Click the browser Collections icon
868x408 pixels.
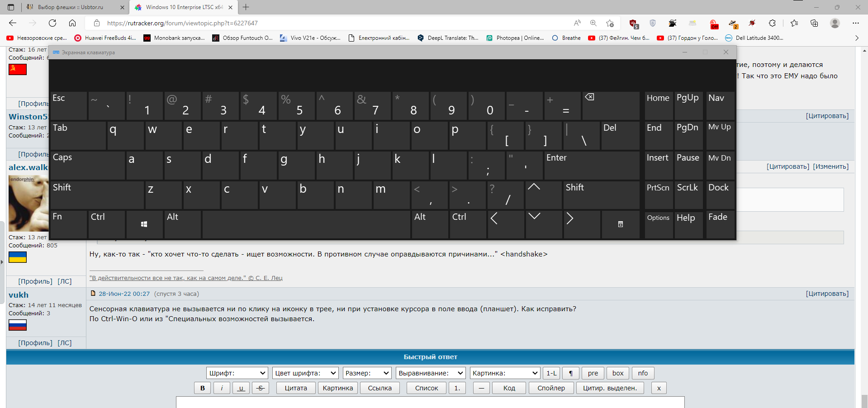click(814, 23)
